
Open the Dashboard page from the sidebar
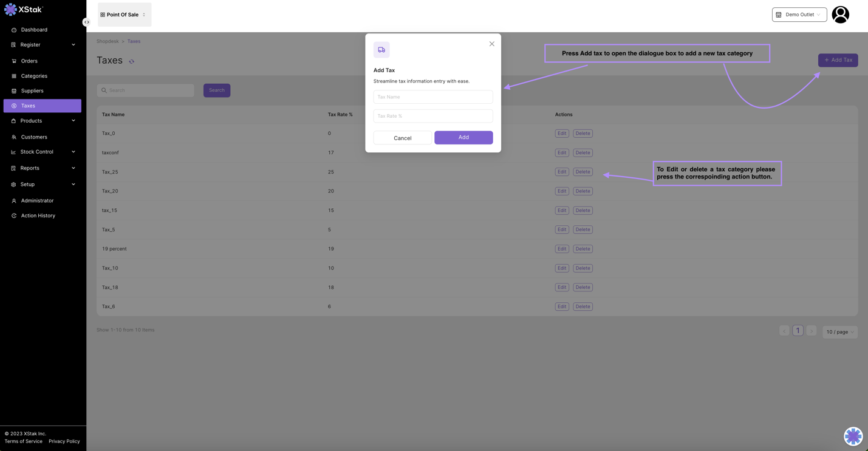[x=34, y=30]
